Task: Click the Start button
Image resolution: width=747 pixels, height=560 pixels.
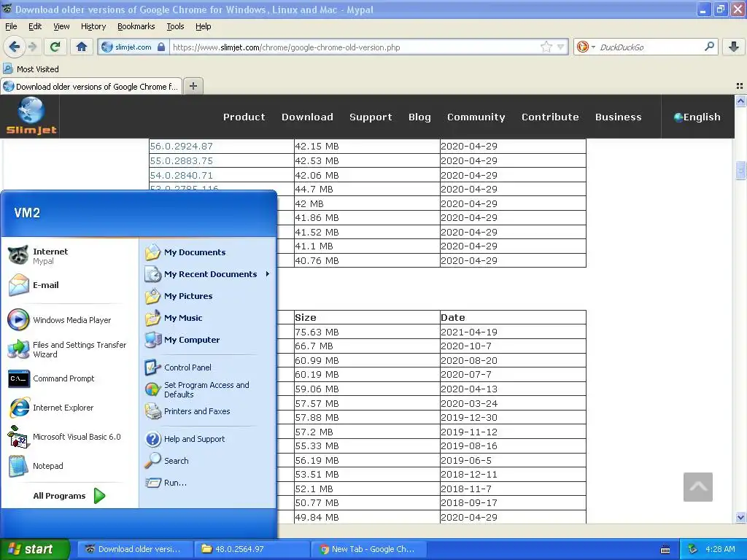Action: click(x=34, y=549)
